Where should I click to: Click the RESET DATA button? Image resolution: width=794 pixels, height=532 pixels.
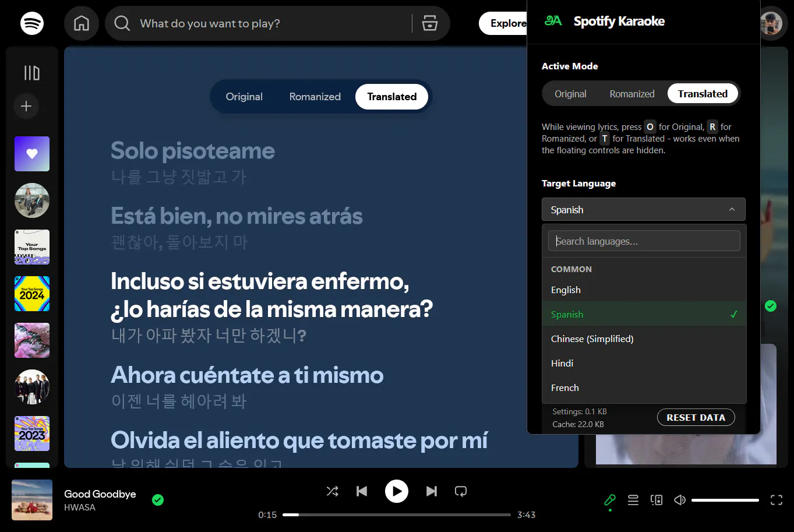point(696,417)
